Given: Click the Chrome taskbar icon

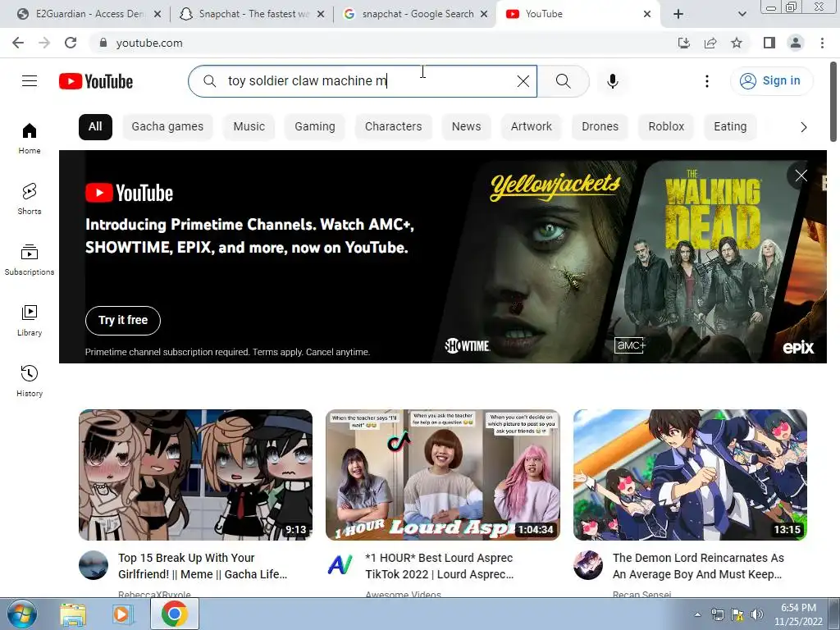Looking at the screenshot, I should 175,614.
